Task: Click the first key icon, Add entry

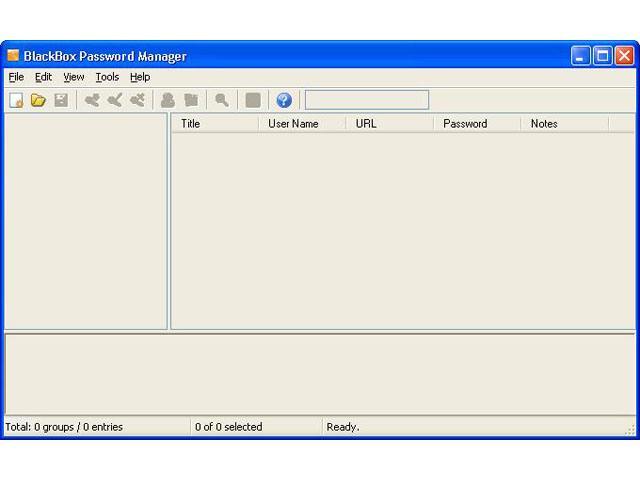Action: click(x=92, y=100)
